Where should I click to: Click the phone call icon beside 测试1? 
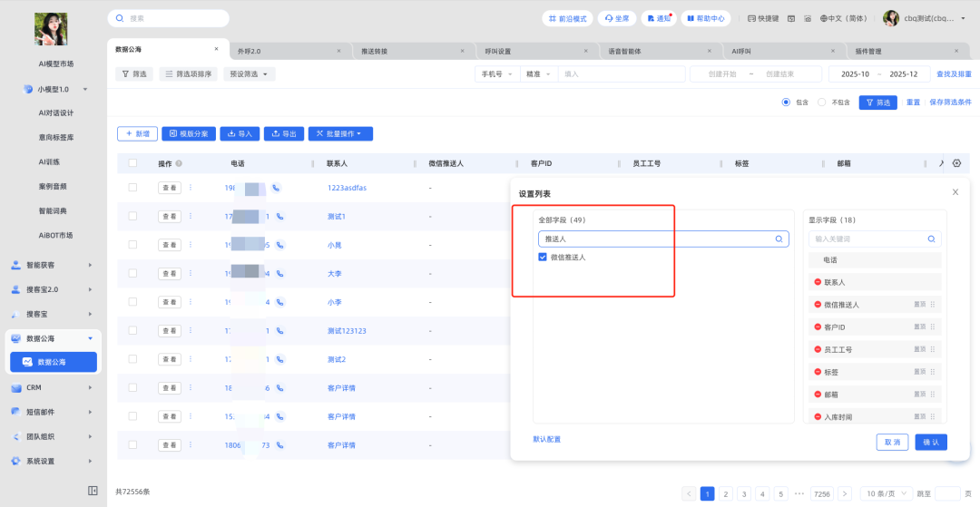coord(279,217)
